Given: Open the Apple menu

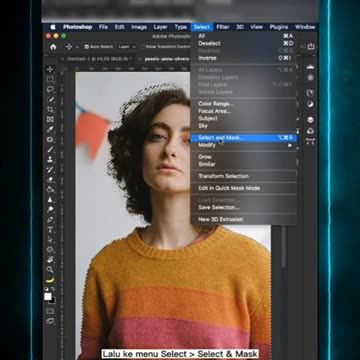Looking at the screenshot, I should [53, 27].
